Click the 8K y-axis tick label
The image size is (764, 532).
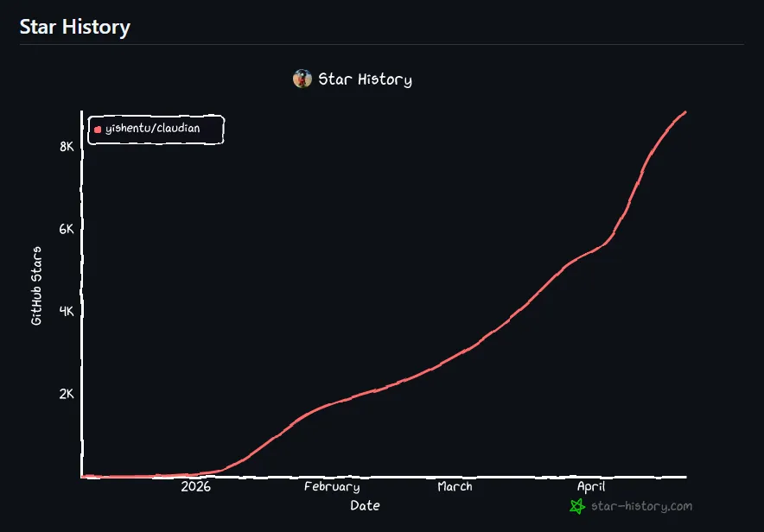point(67,147)
